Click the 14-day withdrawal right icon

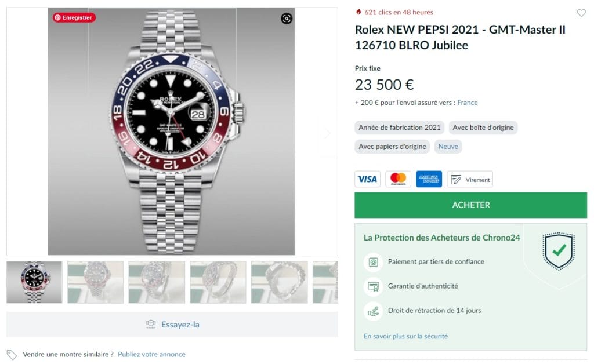click(x=372, y=311)
